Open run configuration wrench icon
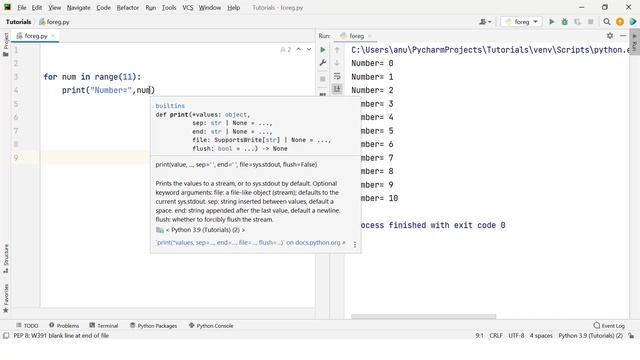The width and height of the screenshot is (640, 360). coord(322,63)
